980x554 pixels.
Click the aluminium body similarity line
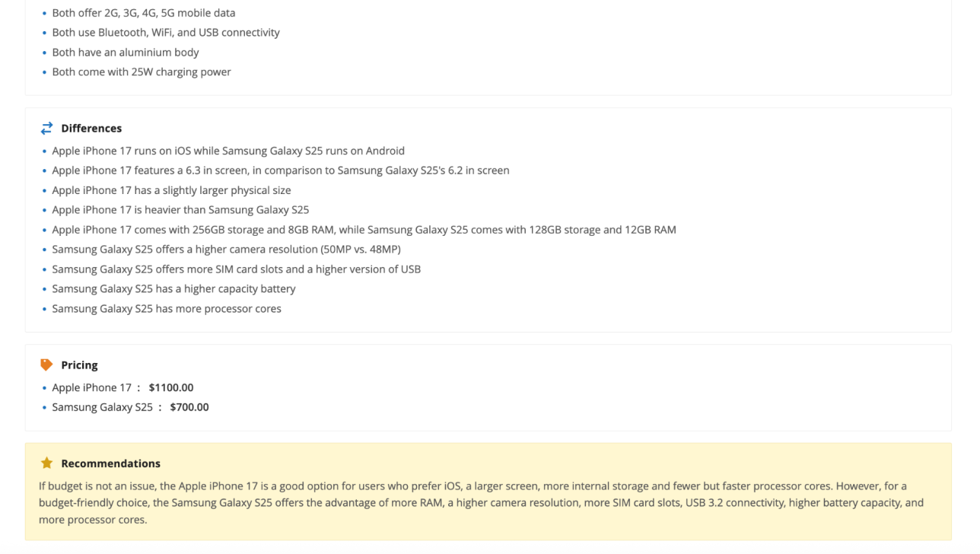pyautogui.click(x=126, y=53)
